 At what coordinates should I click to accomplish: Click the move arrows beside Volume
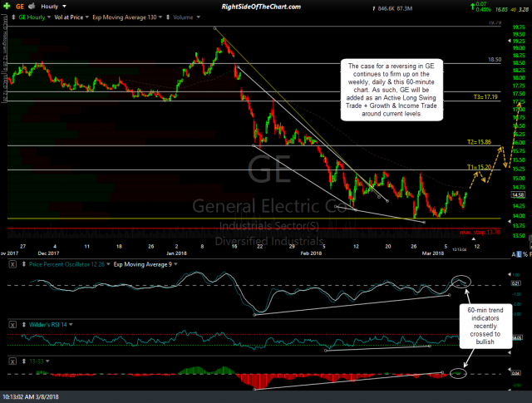point(168,17)
